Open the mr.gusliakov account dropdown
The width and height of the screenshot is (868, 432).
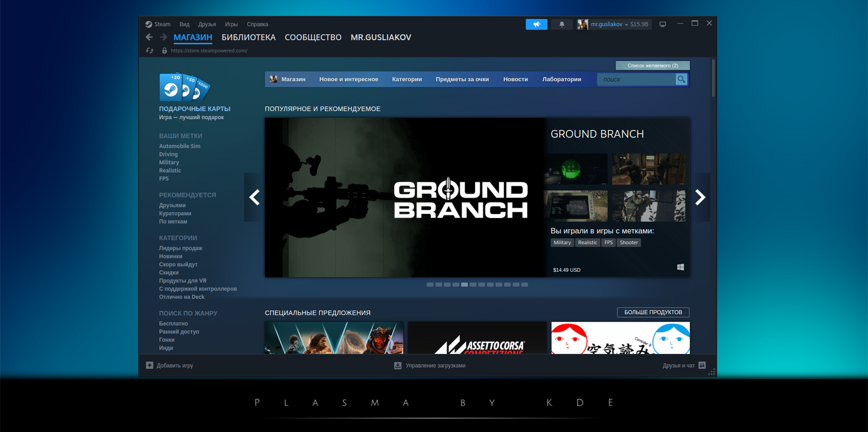click(x=610, y=24)
